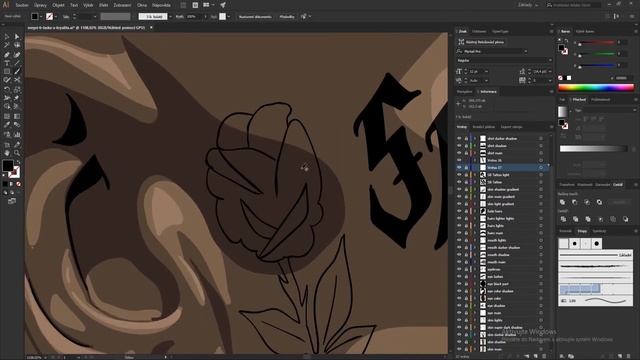Choose the Eyedropper tool
The height and width of the screenshot is (360, 640).
7,125
